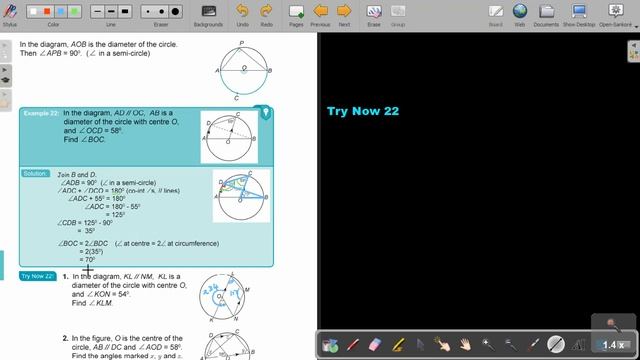Image resolution: width=640 pixels, height=360 pixels.
Task: Click the Example 22 circle diagram
Action: (229, 137)
